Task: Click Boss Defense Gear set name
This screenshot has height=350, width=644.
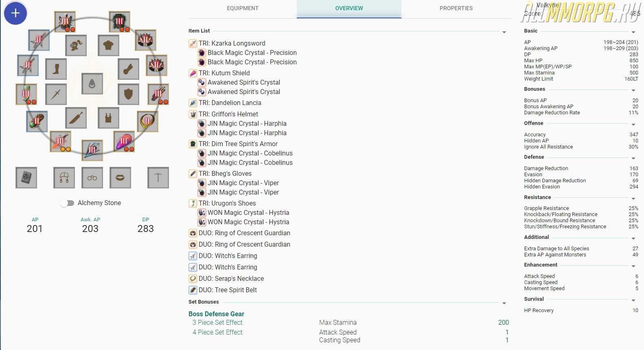Action: pos(216,314)
